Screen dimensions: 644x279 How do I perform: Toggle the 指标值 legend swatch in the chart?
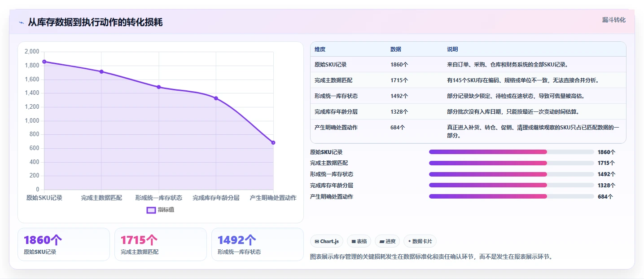pyautogui.click(x=151, y=210)
